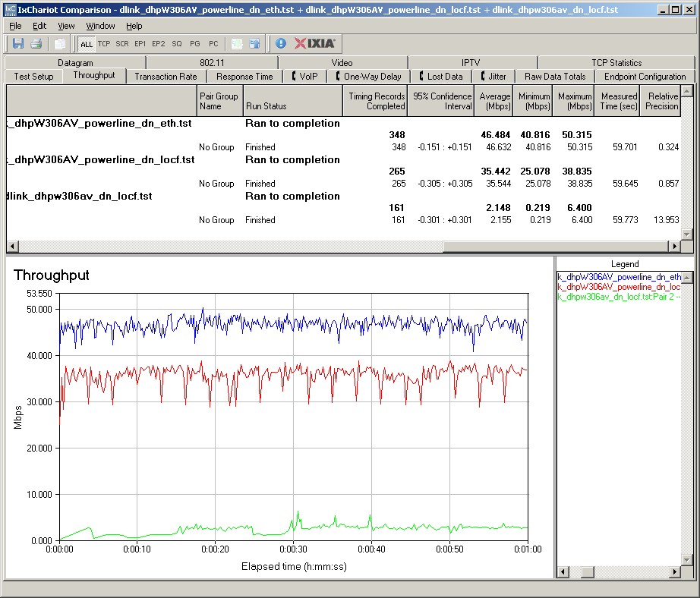Click the relative precision value 13.953
The width and height of the screenshot is (700, 598).
click(x=666, y=220)
